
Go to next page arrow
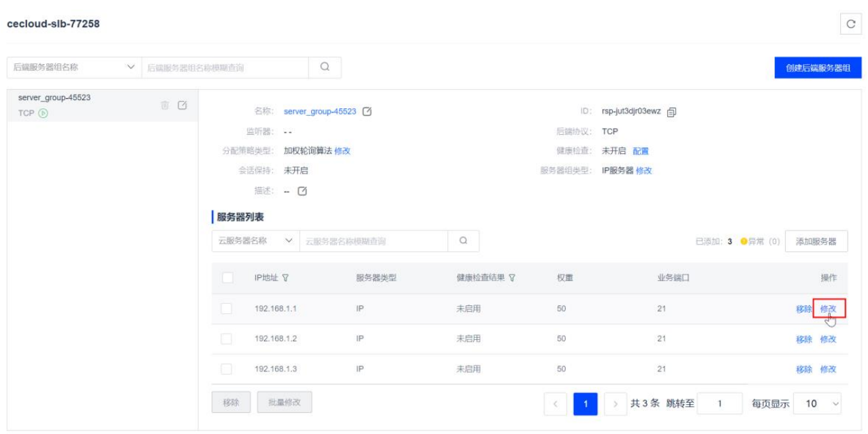[x=615, y=403]
